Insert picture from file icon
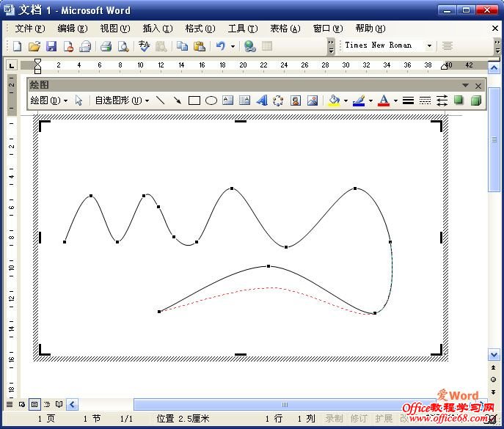The width and height of the screenshot is (504, 429). (x=313, y=100)
